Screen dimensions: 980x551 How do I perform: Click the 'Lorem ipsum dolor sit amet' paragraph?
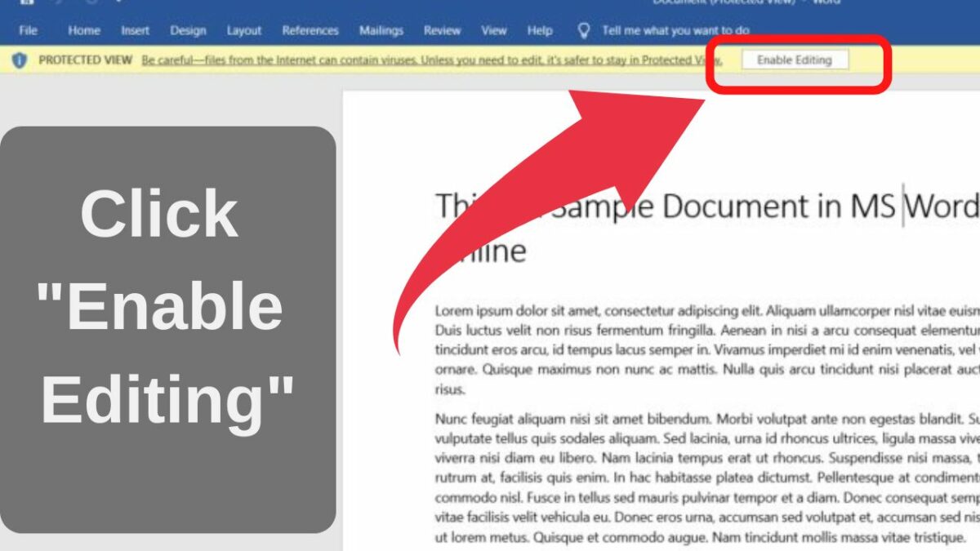[707, 349]
